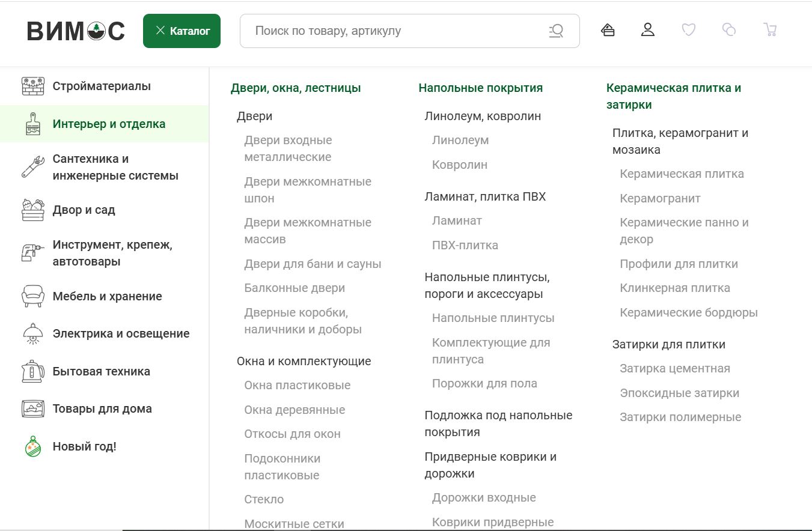Close the catalog with the Каталог button

(182, 31)
